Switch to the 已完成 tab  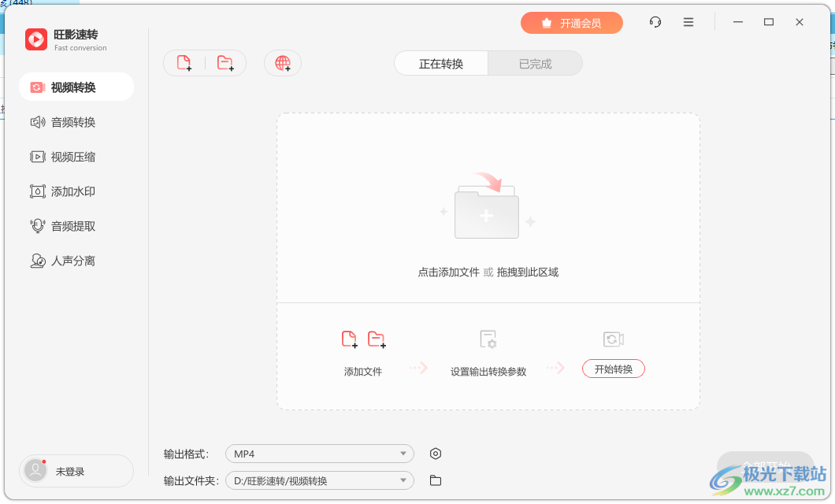[535, 63]
